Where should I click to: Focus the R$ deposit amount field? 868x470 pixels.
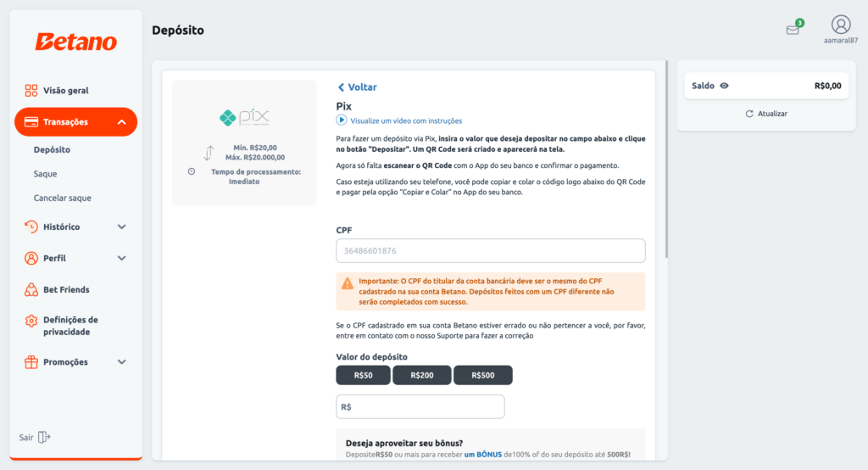point(420,407)
